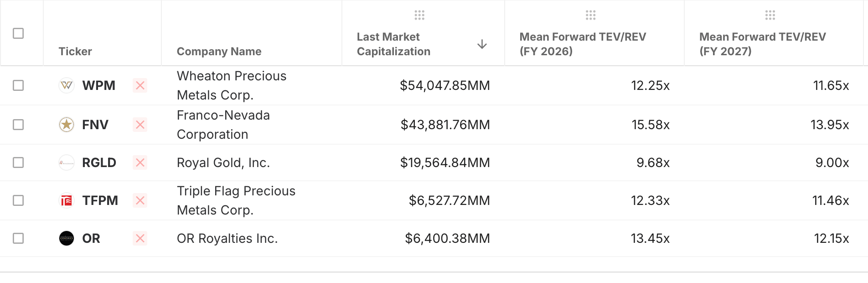Image resolution: width=868 pixels, height=283 pixels.
Task: Check the Wheaton Precious Metals row checkbox
Action: coord(18,85)
